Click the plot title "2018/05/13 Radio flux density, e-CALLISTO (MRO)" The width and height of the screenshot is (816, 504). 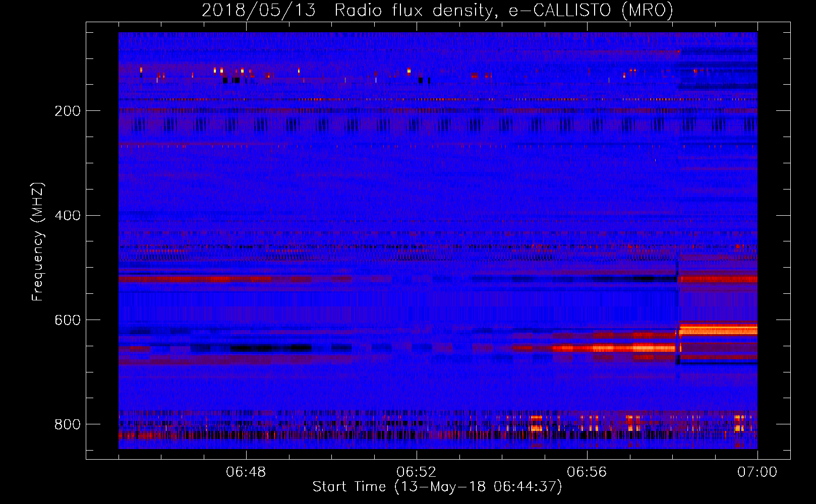pyautogui.click(x=437, y=10)
